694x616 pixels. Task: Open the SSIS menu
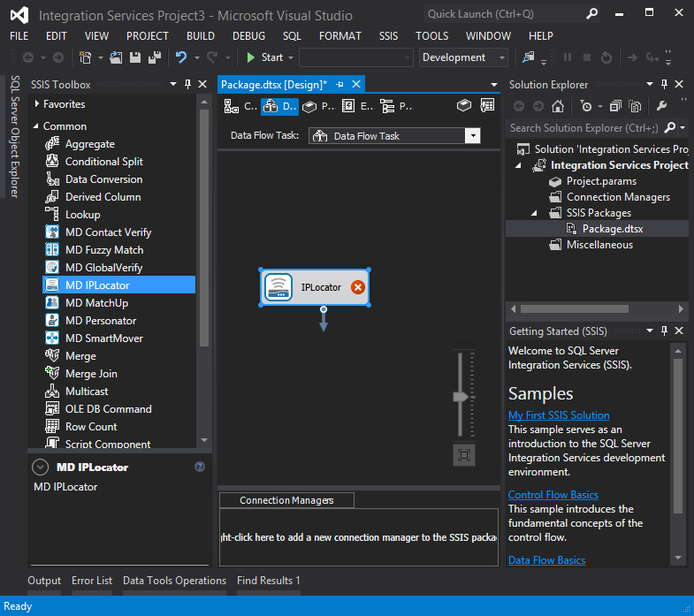(388, 36)
